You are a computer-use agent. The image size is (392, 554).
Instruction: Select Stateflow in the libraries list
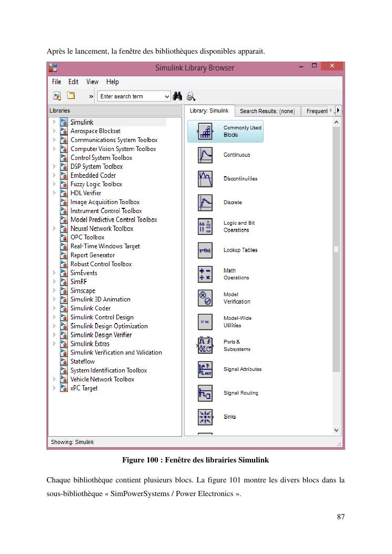(x=83, y=361)
